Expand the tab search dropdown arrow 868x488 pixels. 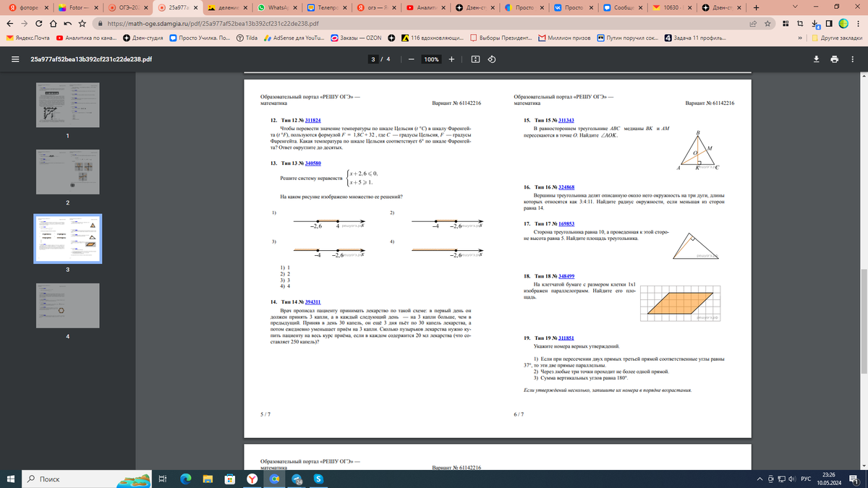coord(794,7)
